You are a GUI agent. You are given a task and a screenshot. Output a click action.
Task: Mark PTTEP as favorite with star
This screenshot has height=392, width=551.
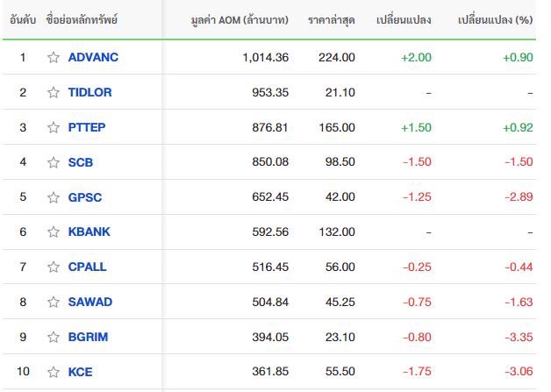(54, 127)
